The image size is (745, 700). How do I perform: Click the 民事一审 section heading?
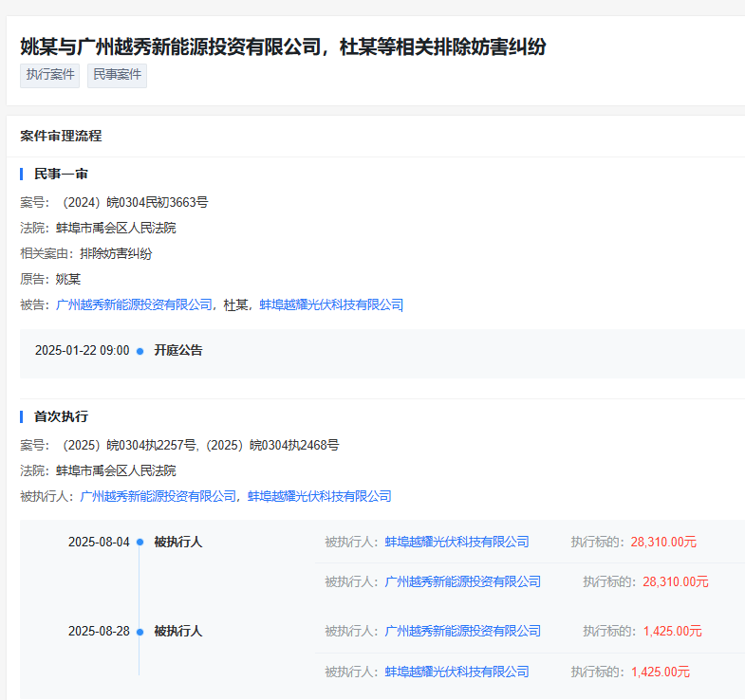61,175
